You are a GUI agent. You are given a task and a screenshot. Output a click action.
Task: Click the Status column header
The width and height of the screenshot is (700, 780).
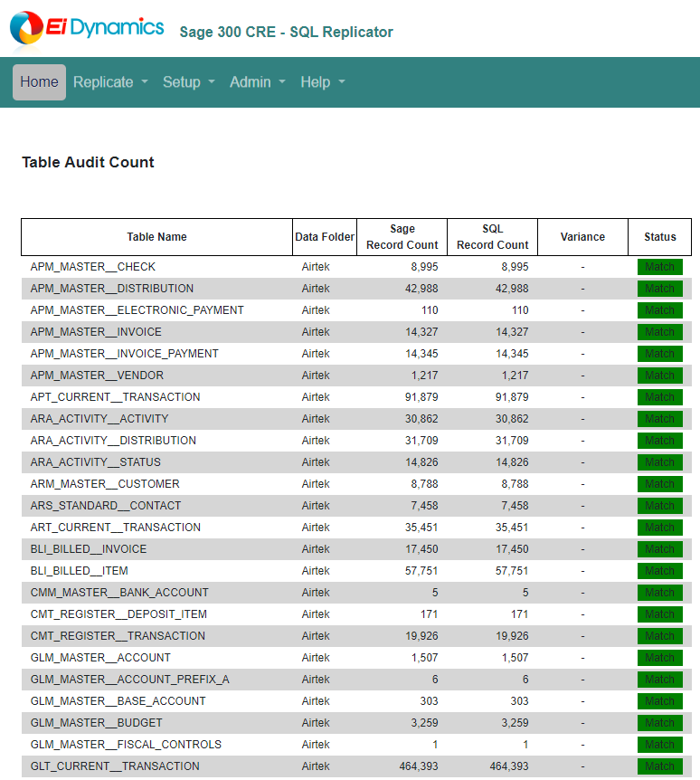pos(659,237)
